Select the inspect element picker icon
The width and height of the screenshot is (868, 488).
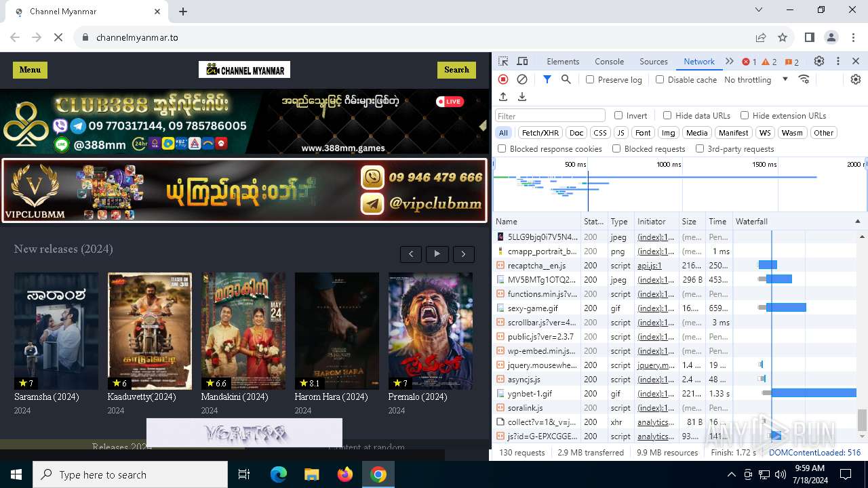click(504, 62)
